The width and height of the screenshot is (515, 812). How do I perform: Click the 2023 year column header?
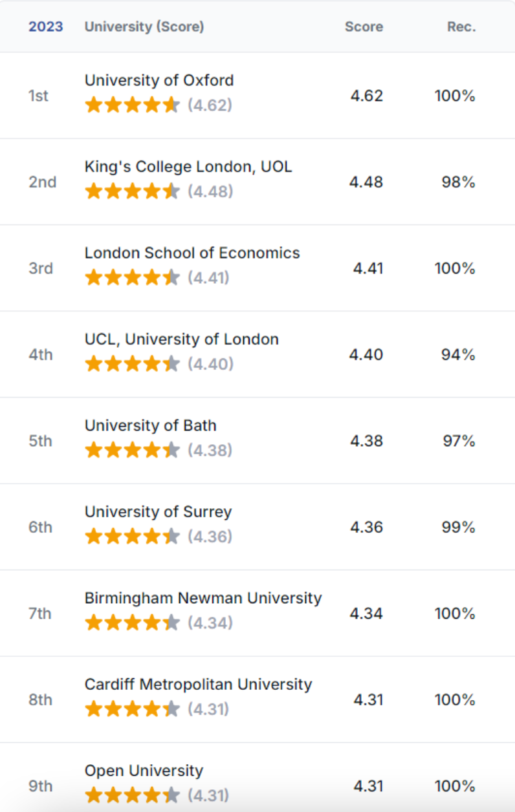point(45,27)
